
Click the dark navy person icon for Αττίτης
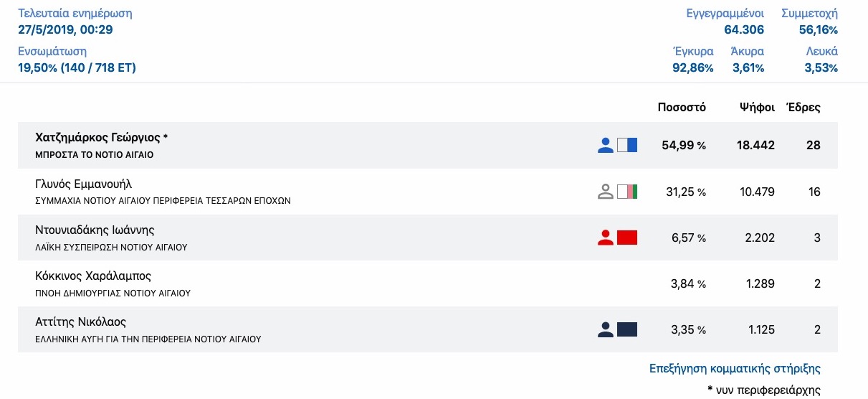click(606, 329)
